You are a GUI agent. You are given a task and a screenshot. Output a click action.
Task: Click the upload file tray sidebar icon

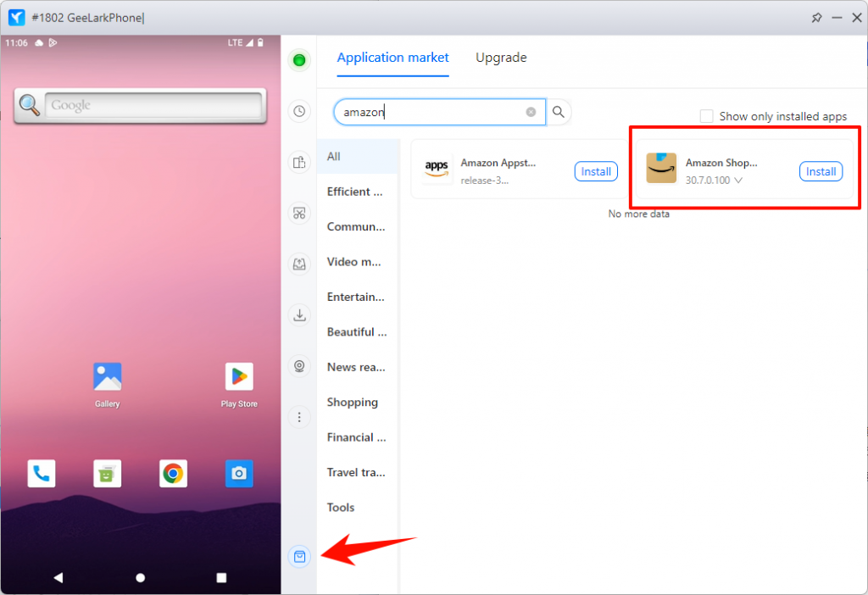[299, 264]
